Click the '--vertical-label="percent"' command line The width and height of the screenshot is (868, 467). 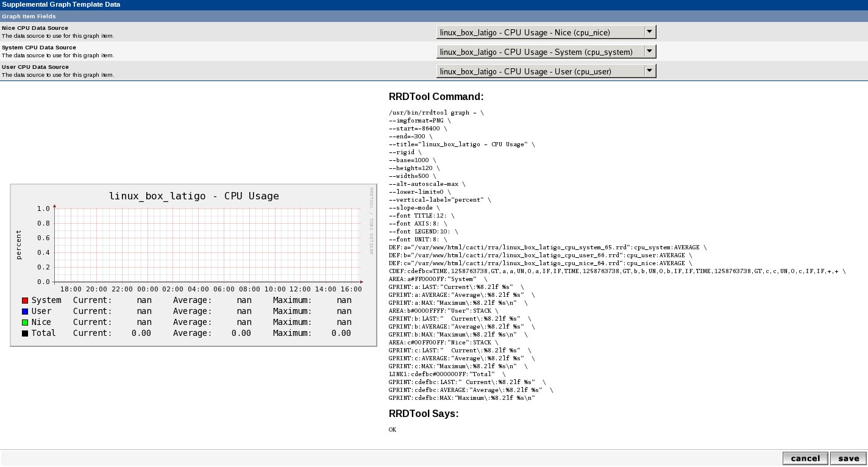(440, 200)
